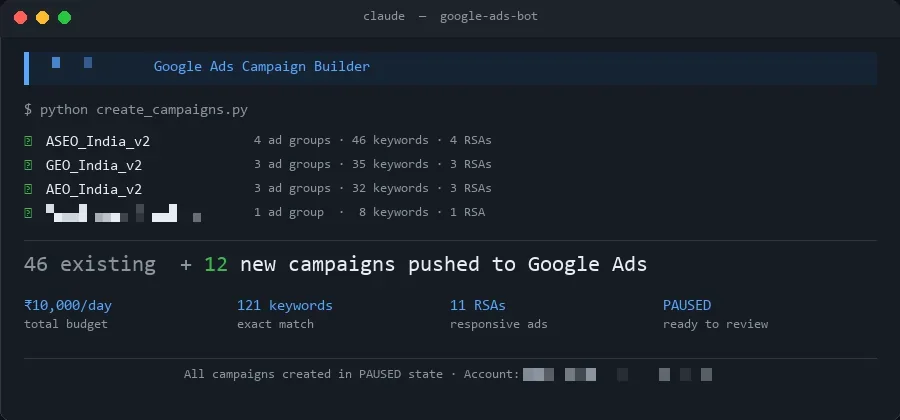The width and height of the screenshot is (900, 420).
Task: Click 'new campaigns pushed to Google Ads' text
Action: [443, 264]
